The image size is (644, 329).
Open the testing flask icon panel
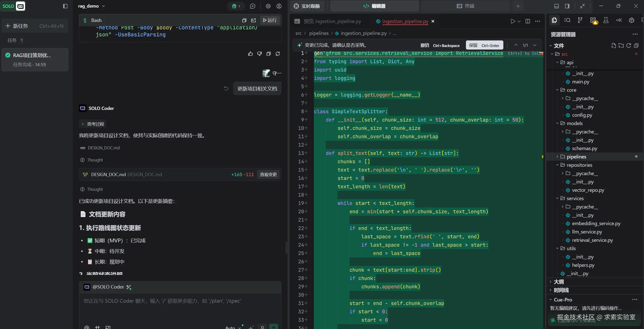tap(606, 20)
